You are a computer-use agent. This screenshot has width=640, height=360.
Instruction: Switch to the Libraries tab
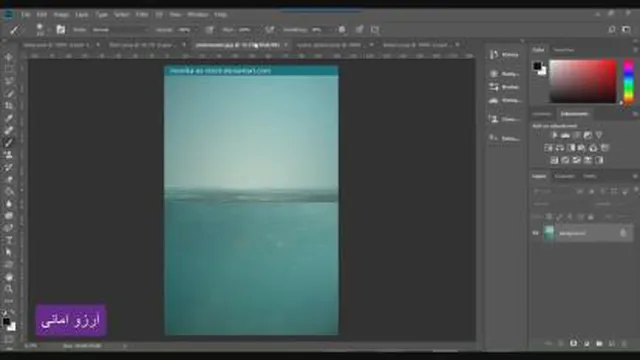pos(542,114)
